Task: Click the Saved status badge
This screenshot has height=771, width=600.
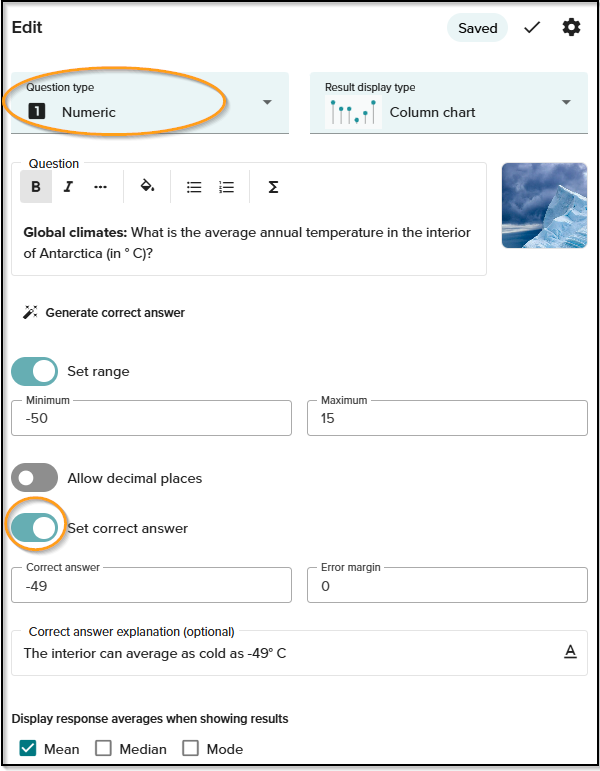Action: pyautogui.click(x=477, y=28)
